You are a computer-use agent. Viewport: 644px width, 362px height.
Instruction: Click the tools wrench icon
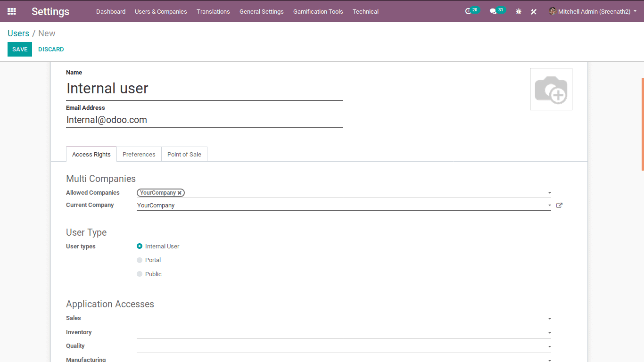pos(534,11)
